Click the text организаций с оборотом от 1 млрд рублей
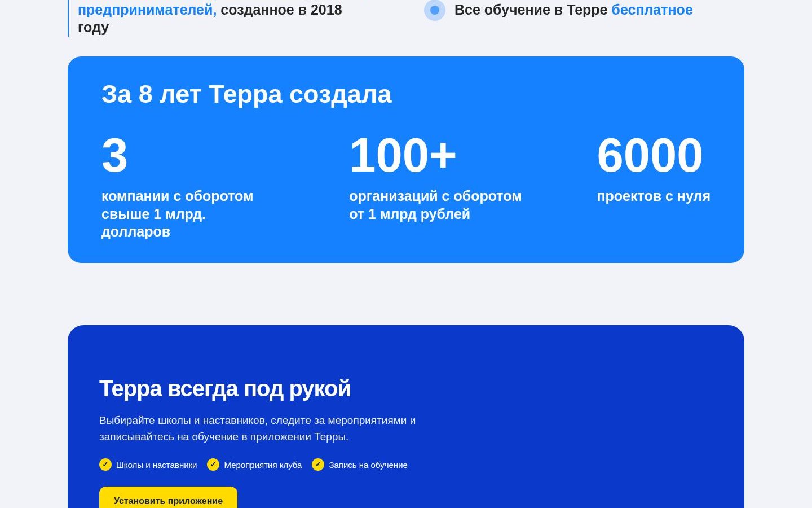The image size is (812, 508). pos(435,205)
